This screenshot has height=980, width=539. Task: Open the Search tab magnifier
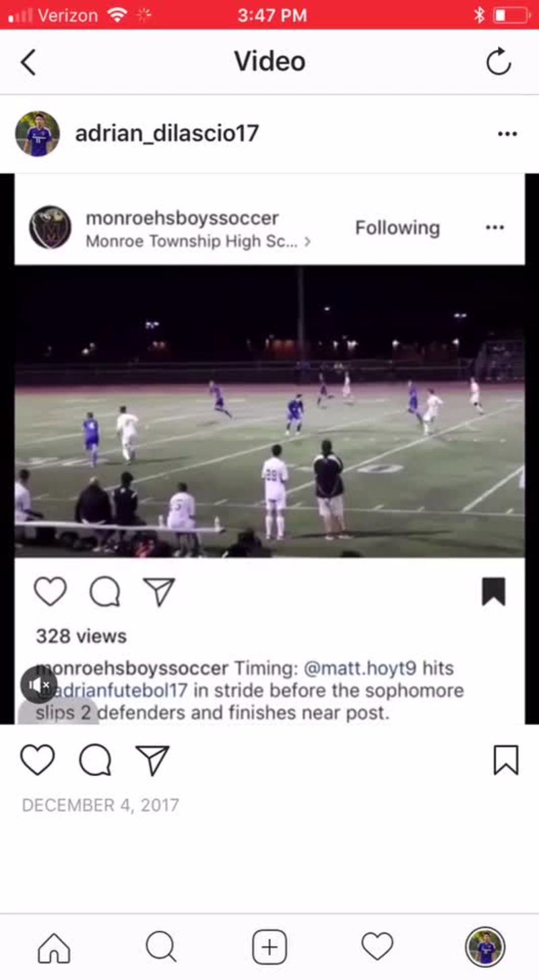162,947
